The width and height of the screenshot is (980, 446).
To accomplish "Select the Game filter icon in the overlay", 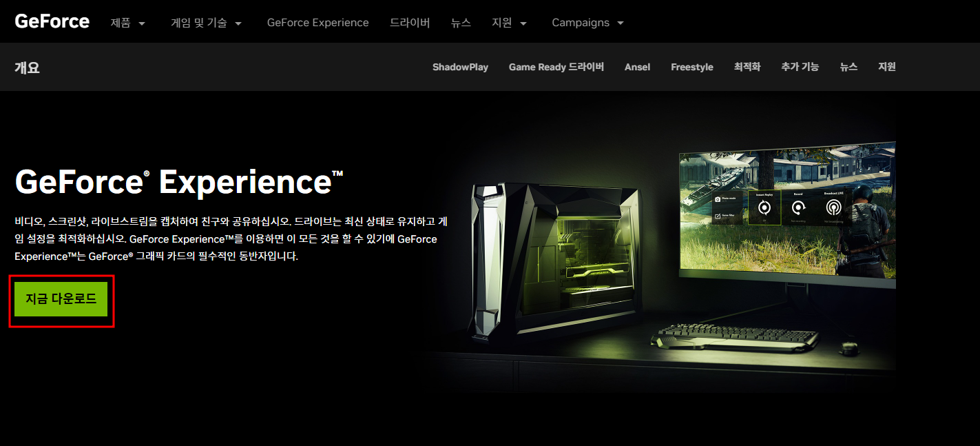I will click(x=718, y=216).
